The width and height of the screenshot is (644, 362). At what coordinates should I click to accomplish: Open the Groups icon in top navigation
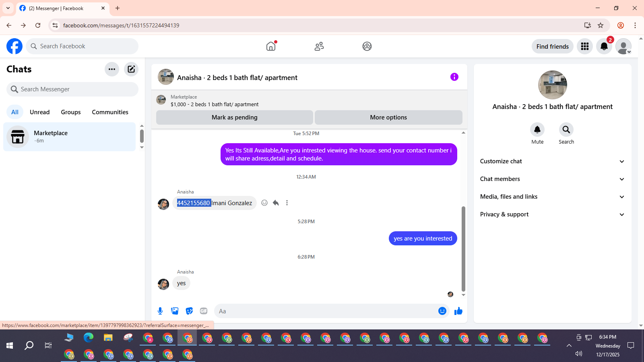367,46
